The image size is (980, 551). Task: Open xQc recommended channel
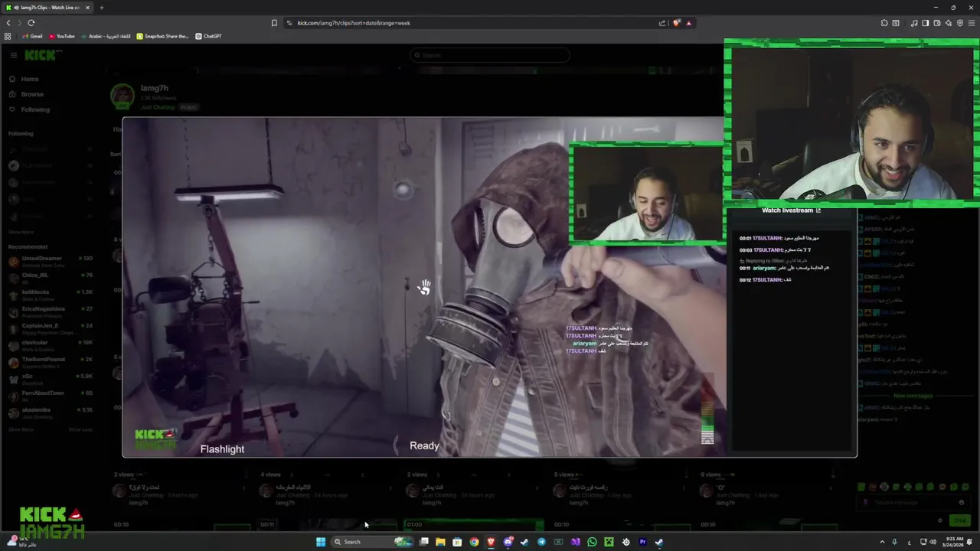(x=51, y=378)
